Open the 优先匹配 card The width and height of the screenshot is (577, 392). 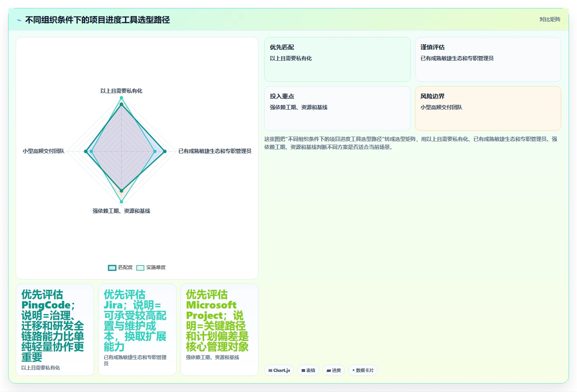tap(337, 59)
